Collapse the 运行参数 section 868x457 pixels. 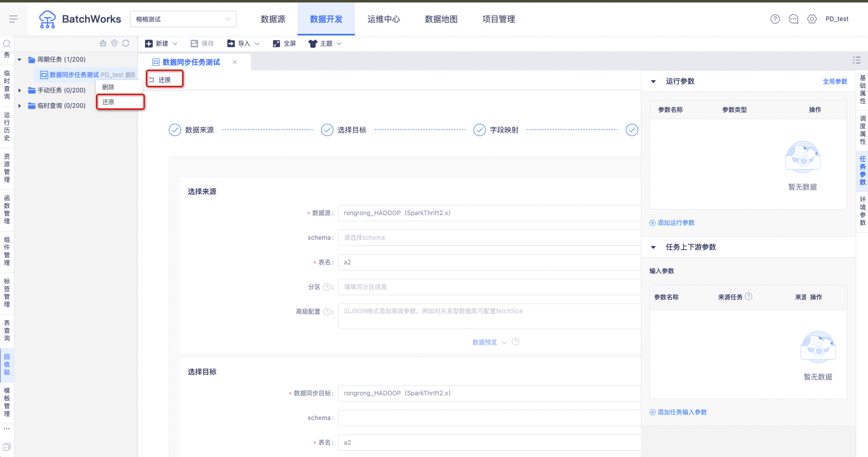pyautogui.click(x=654, y=81)
